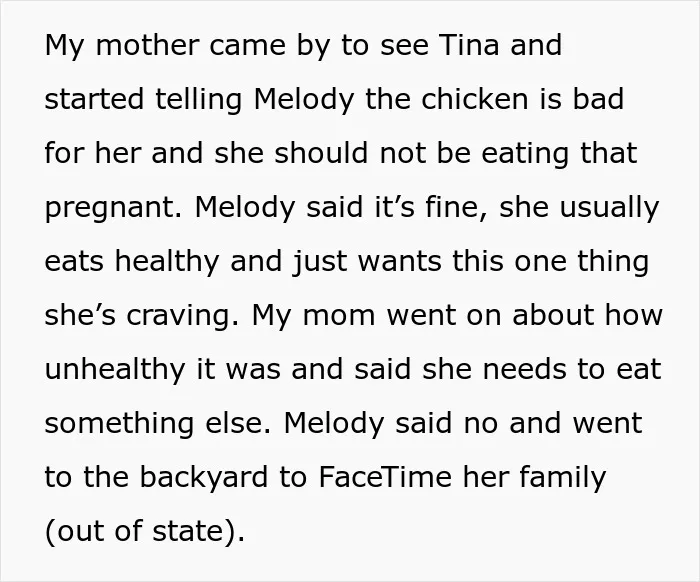This screenshot has width=700, height=582.
Task: Click the word "mom" in the paragraph
Action: 339,316
